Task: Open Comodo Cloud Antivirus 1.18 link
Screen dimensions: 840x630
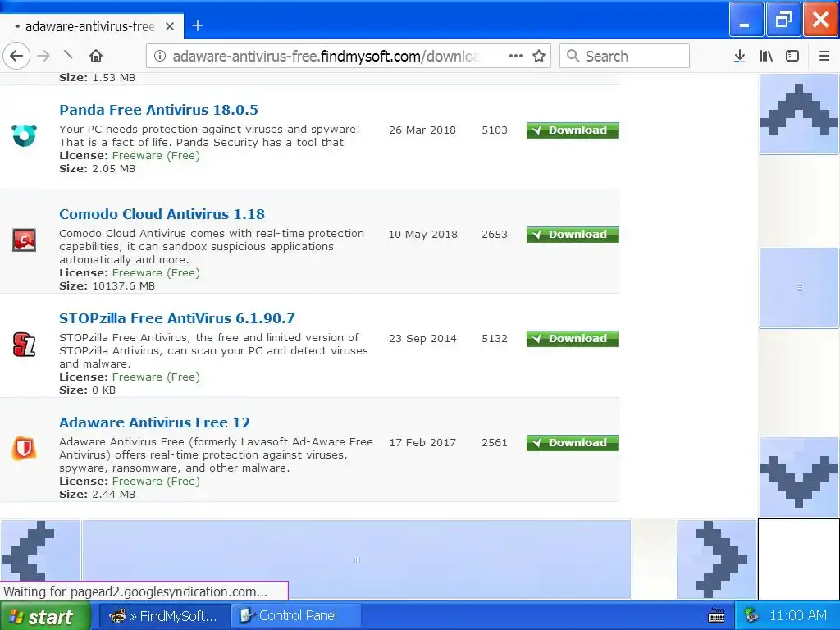Action: pyautogui.click(x=162, y=214)
